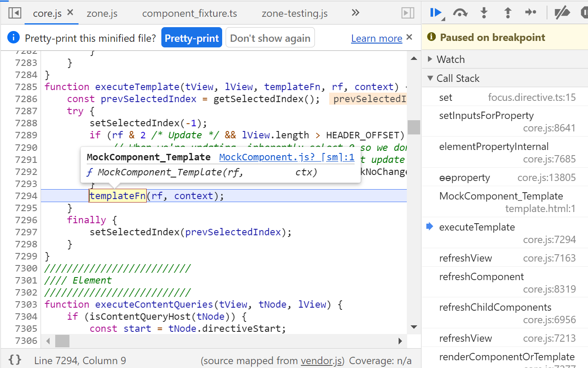Click the Step button
This screenshot has width=588, height=368.
(x=531, y=12)
